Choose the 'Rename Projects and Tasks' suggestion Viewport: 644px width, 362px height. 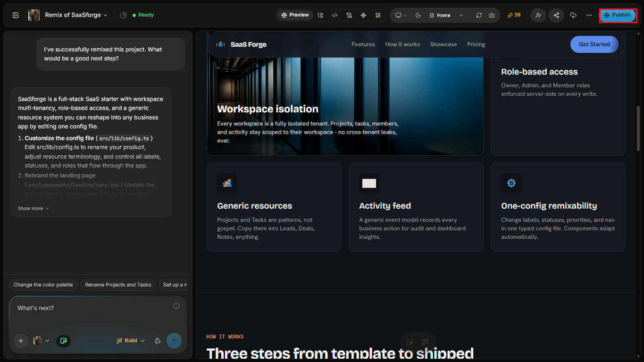tap(118, 285)
